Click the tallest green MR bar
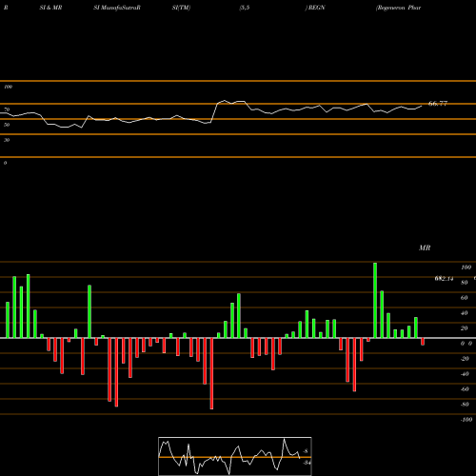This screenshot has width=476, height=476. pyautogui.click(x=375, y=300)
